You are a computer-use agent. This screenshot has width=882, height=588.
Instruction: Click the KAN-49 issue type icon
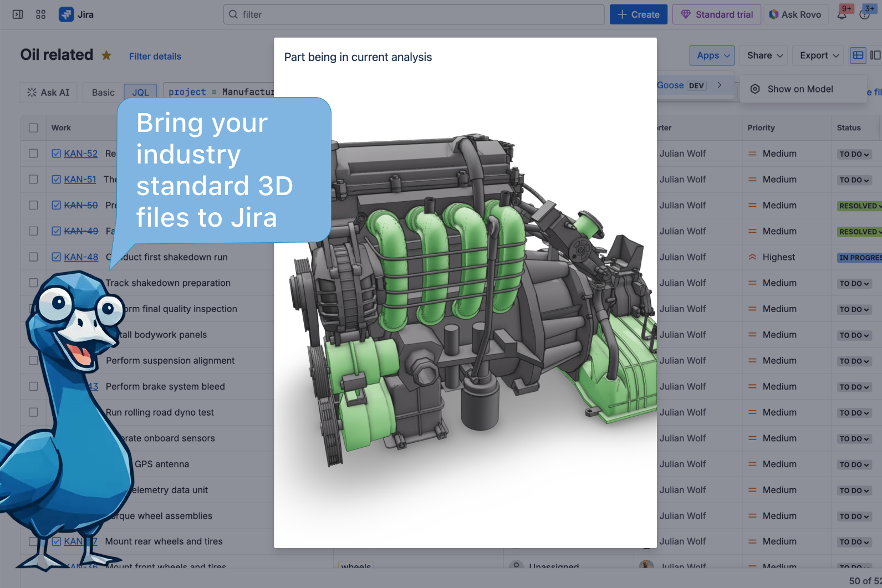pyautogui.click(x=57, y=231)
